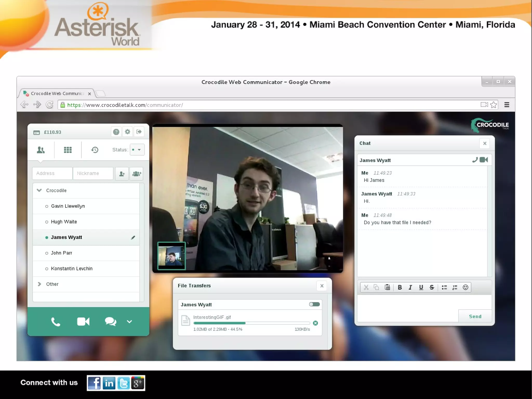Open the Status dropdown
The height and width of the screenshot is (399, 532).
point(137,150)
